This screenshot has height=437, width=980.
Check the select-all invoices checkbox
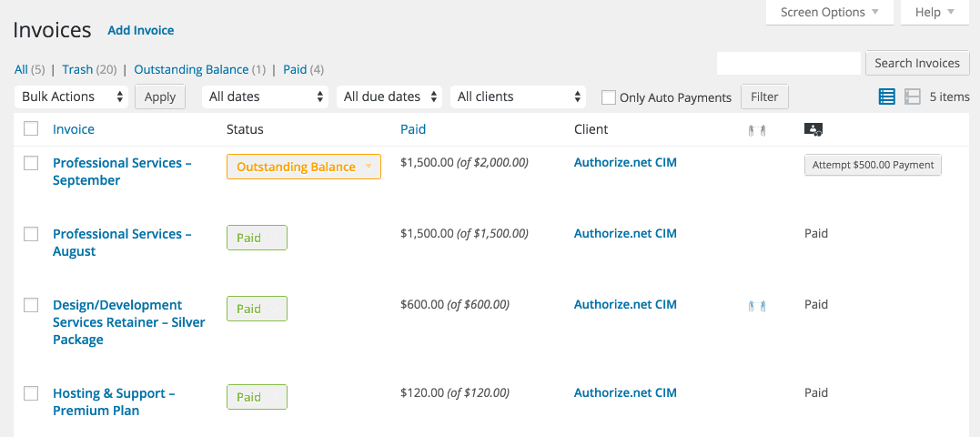click(x=31, y=129)
